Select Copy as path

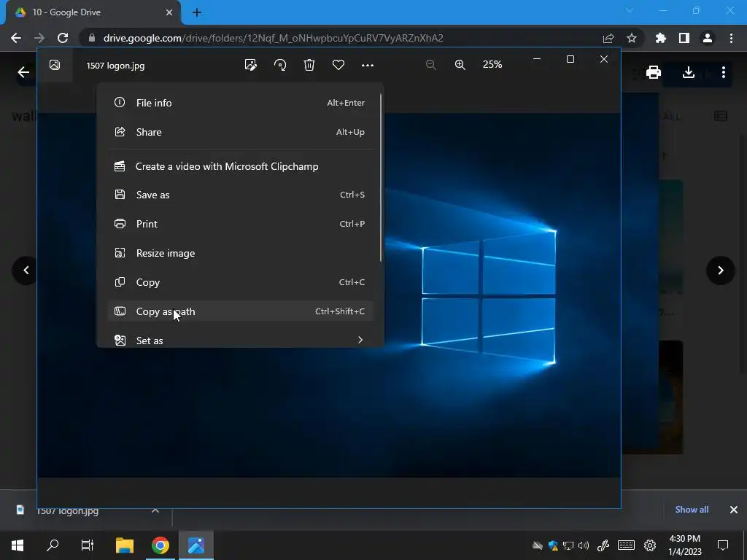coord(239,311)
